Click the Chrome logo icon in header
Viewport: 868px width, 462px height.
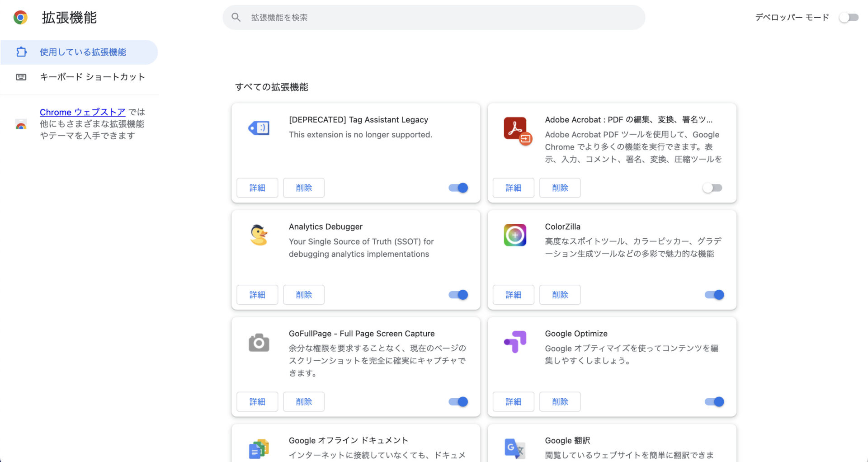20,18
